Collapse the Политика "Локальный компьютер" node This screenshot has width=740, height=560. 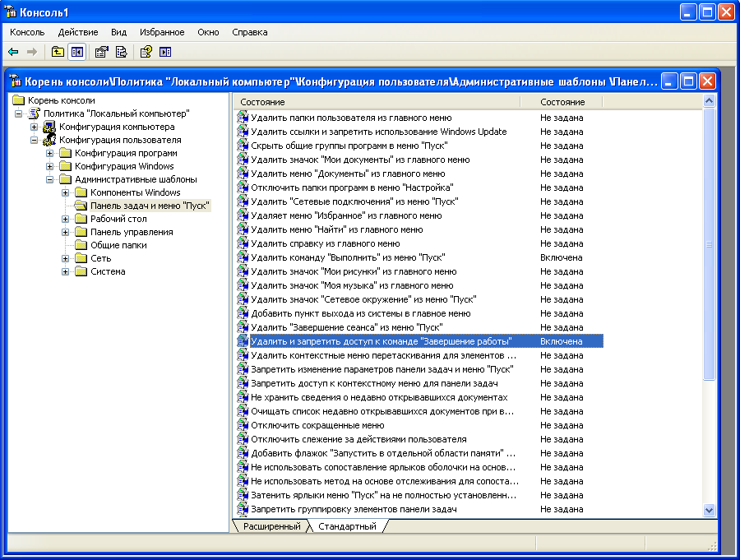coord(18,113)
